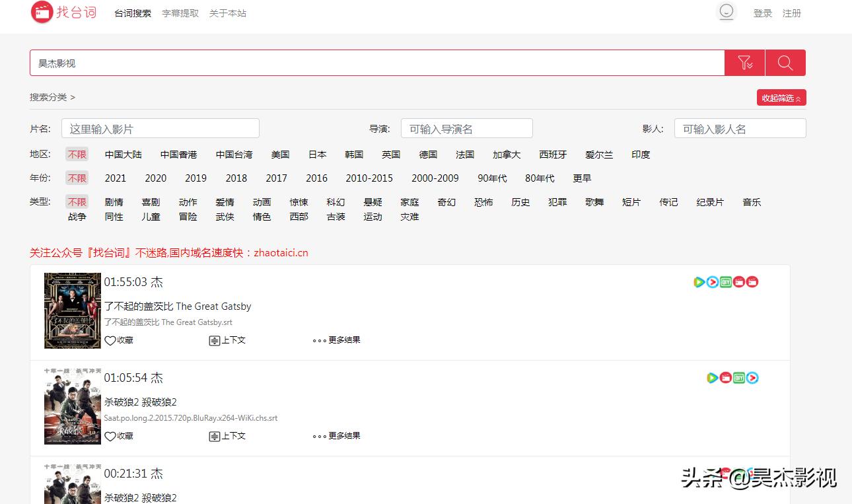Open the Tencent Video link for The Great Gatsby
Screen dimensions: 852x504
pos(698,282)
